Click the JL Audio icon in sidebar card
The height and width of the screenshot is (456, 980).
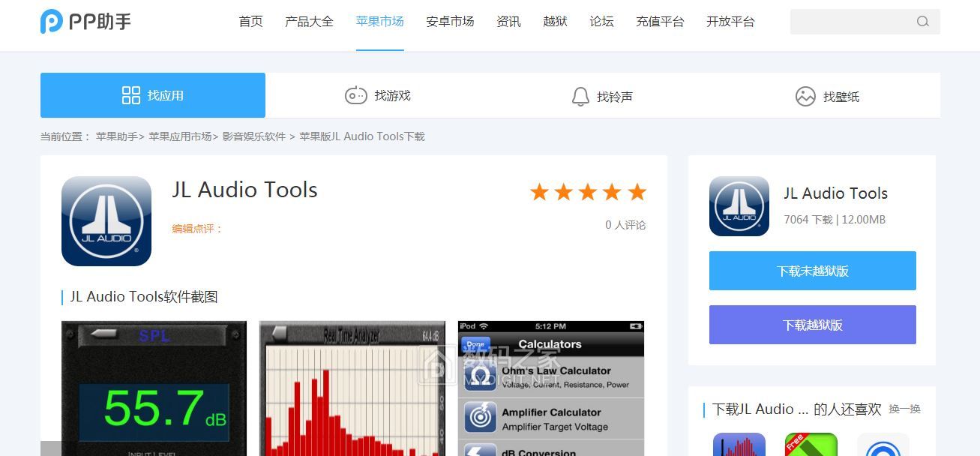pos(739,206)
